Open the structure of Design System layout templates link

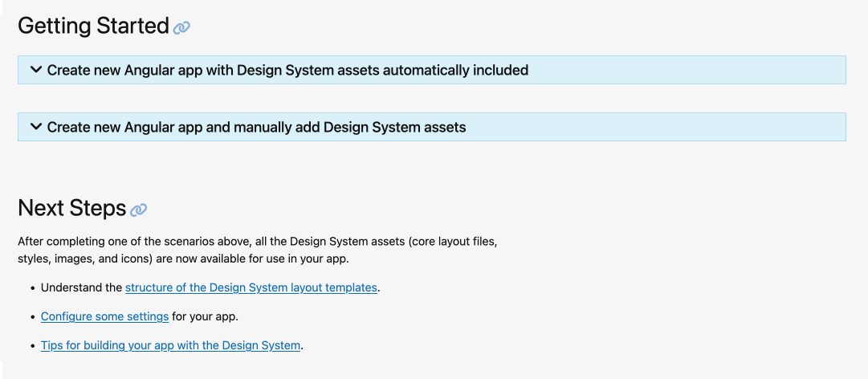click(x=251, y=287)
